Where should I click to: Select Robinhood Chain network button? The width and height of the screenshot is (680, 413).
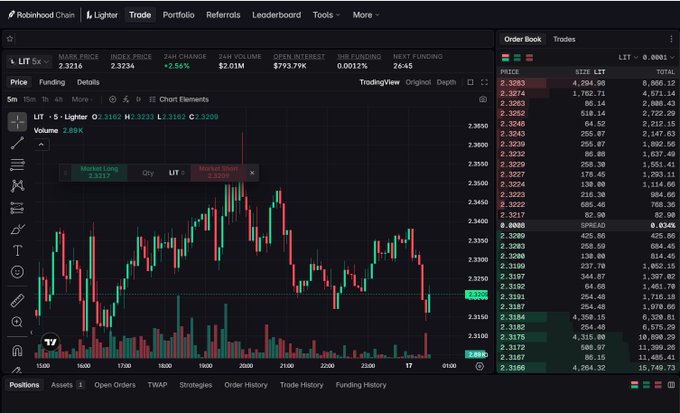coord(41,15)
